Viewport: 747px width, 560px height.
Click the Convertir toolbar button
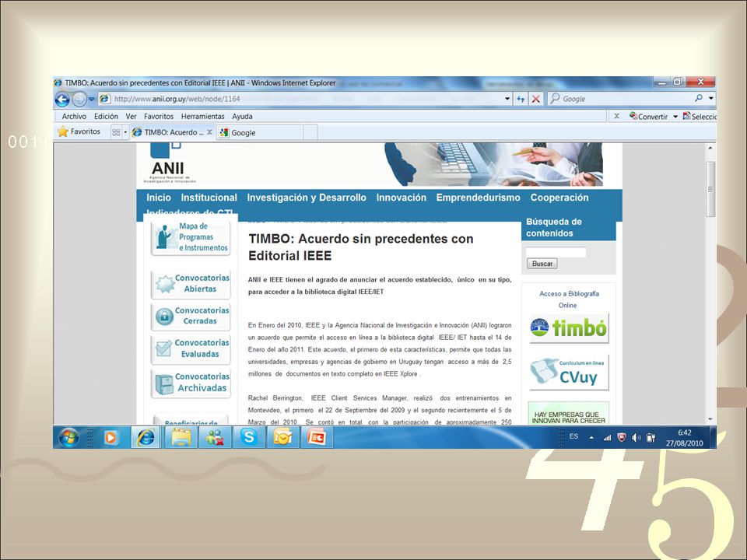(648, 116)
